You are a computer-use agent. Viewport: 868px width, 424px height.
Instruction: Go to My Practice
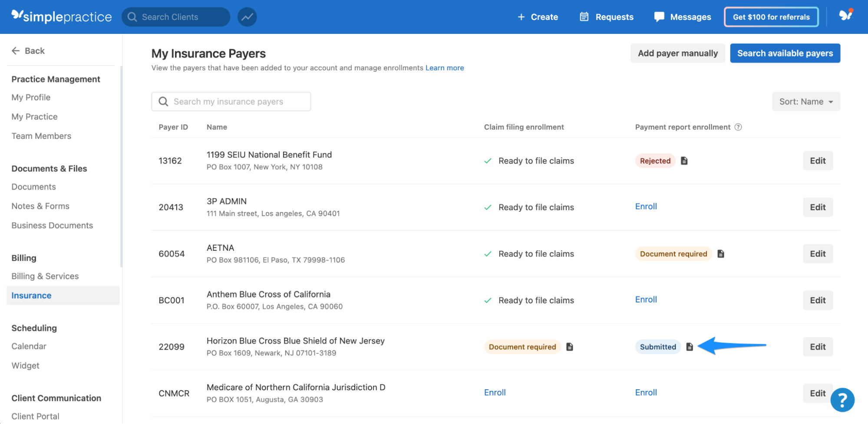click(34, 116)
